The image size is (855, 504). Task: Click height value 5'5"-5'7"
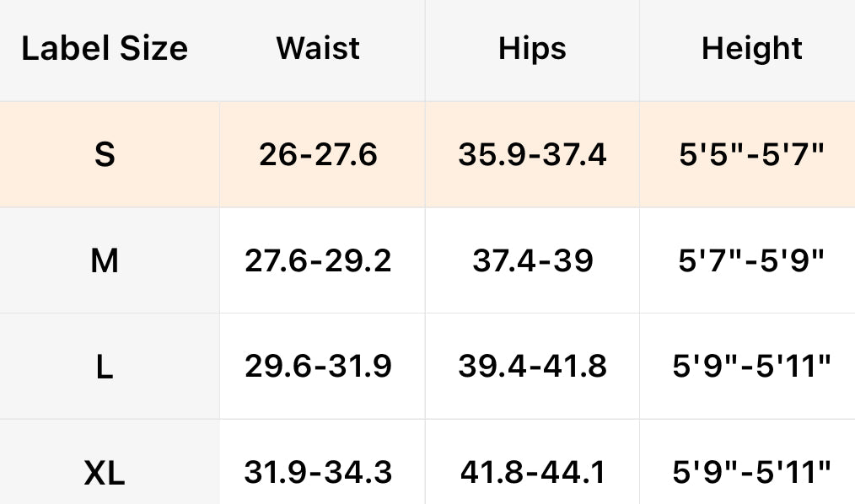(752, 155)
